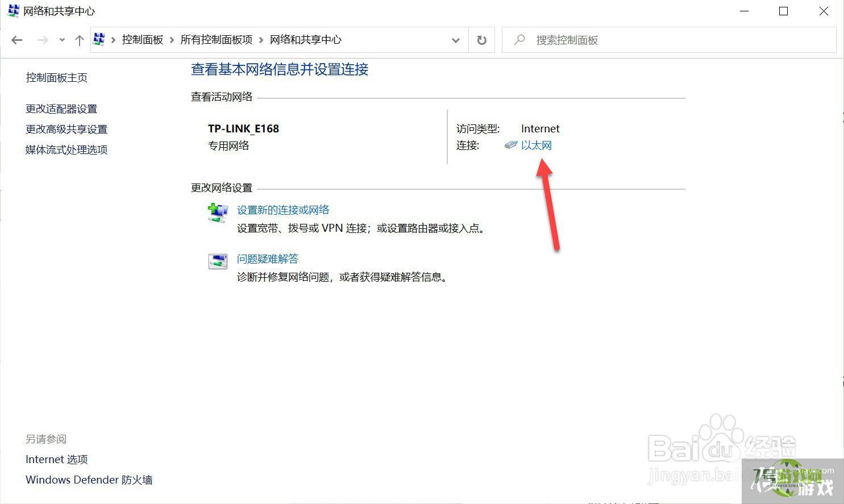Expand chevron after 所有控制面板项 breadcrumb
The height and width of the screenshot is (504, 844).
point(261,40)
